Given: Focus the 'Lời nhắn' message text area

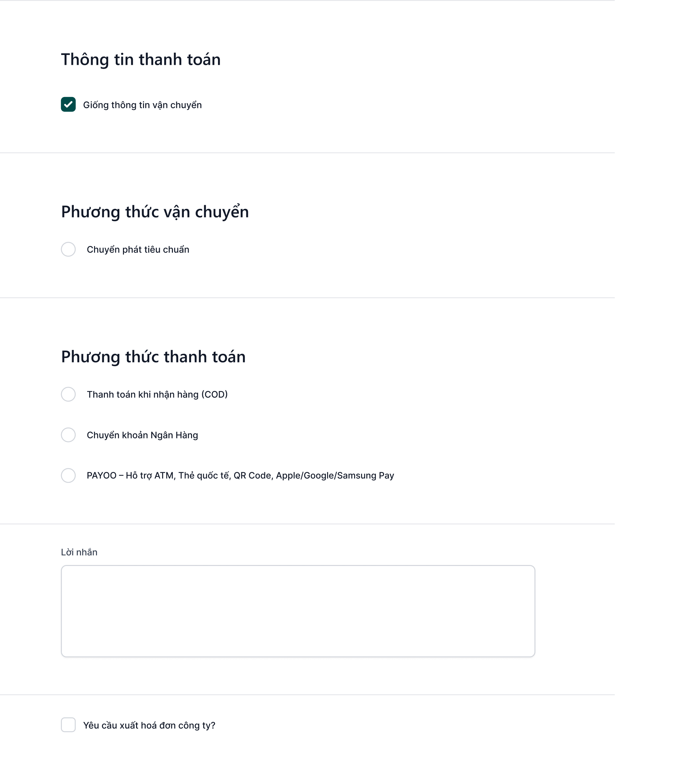Looking at the screenshot, I should [298, 611].
